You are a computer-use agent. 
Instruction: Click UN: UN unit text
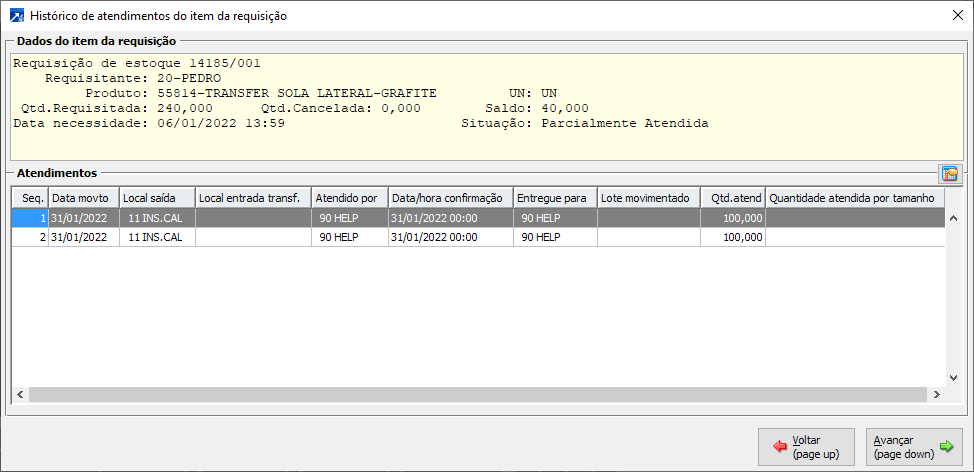(x=533, y=93)
